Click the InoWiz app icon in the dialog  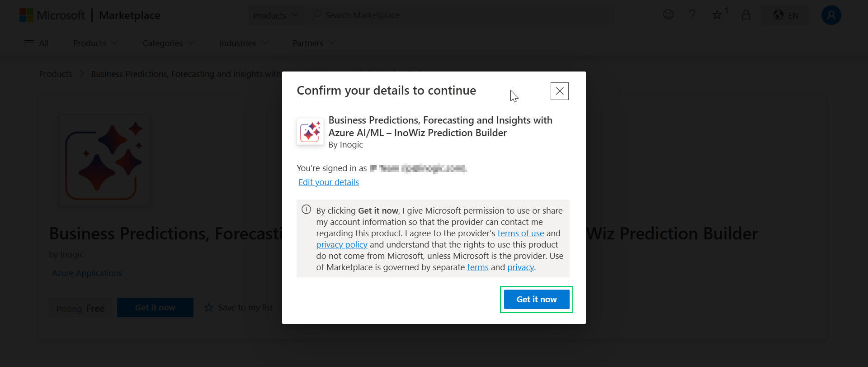coord(310,132)
